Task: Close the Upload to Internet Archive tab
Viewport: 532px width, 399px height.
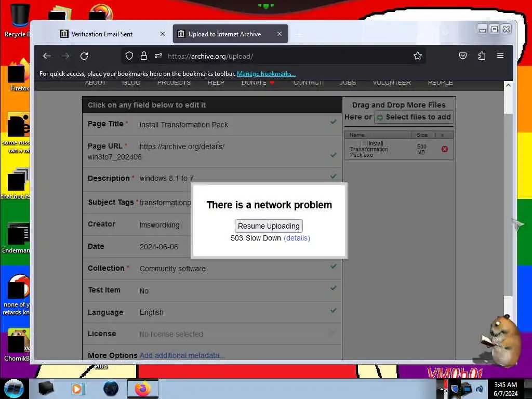Action: point(279,34)
